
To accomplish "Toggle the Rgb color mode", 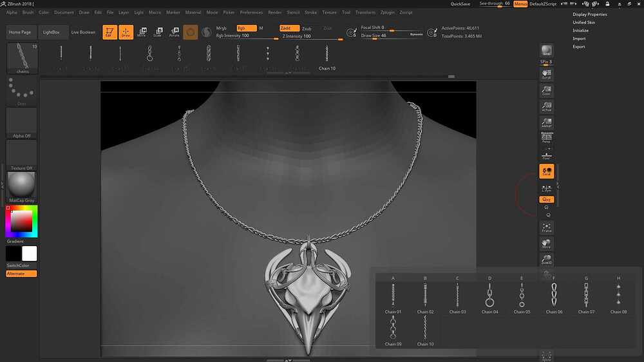I will click(247, 28).
